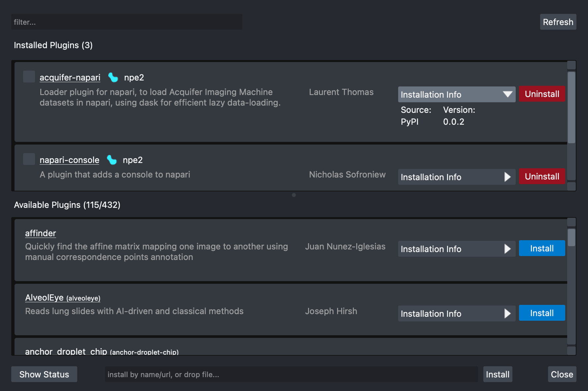Expand napari-console Installation Info dropdown
This screenshot has height=391, width=588.
click(x=457, y=177)
